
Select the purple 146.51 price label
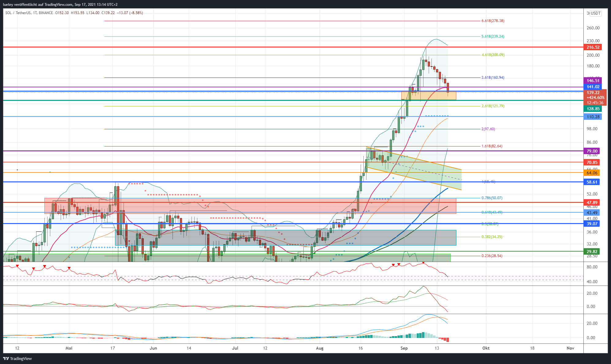point(593,81)
